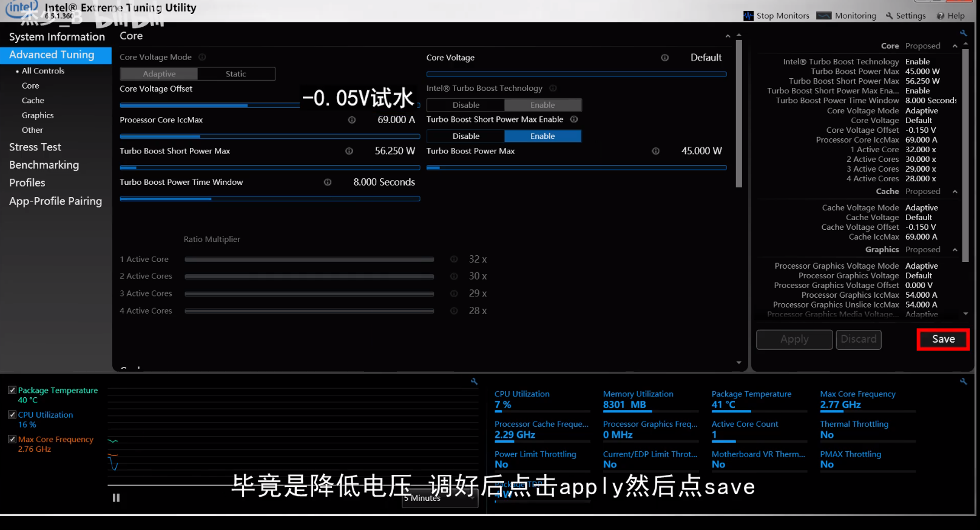Open System Information section
Viewport: 980px width, 530px height.
click(x=57, y=37)
